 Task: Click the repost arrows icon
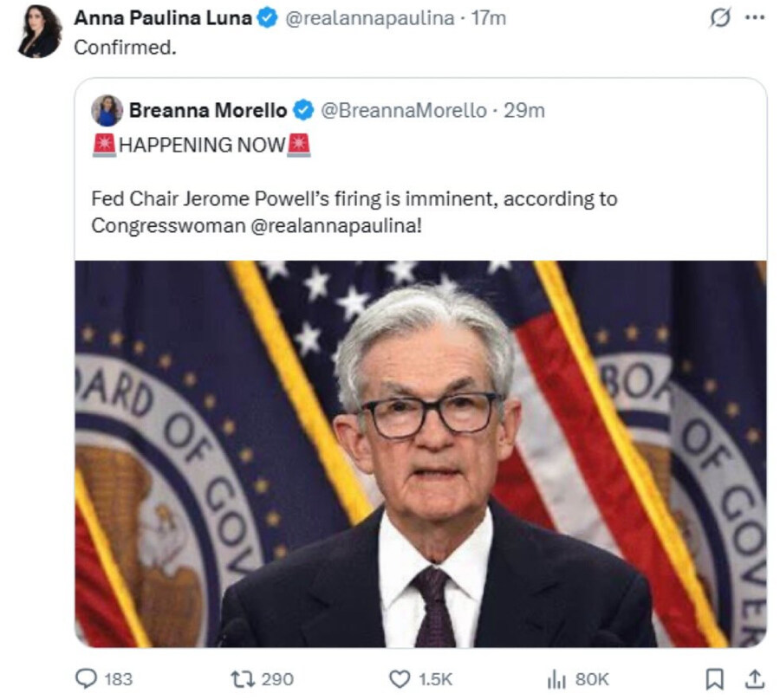(243, 678)
